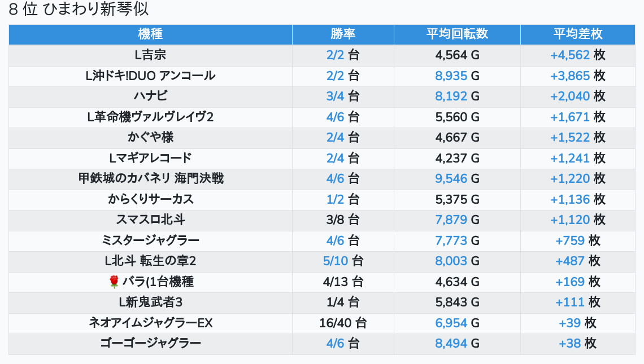Open the +1,671 average difference value
The image size is (644, 364).
click(570, 117)
